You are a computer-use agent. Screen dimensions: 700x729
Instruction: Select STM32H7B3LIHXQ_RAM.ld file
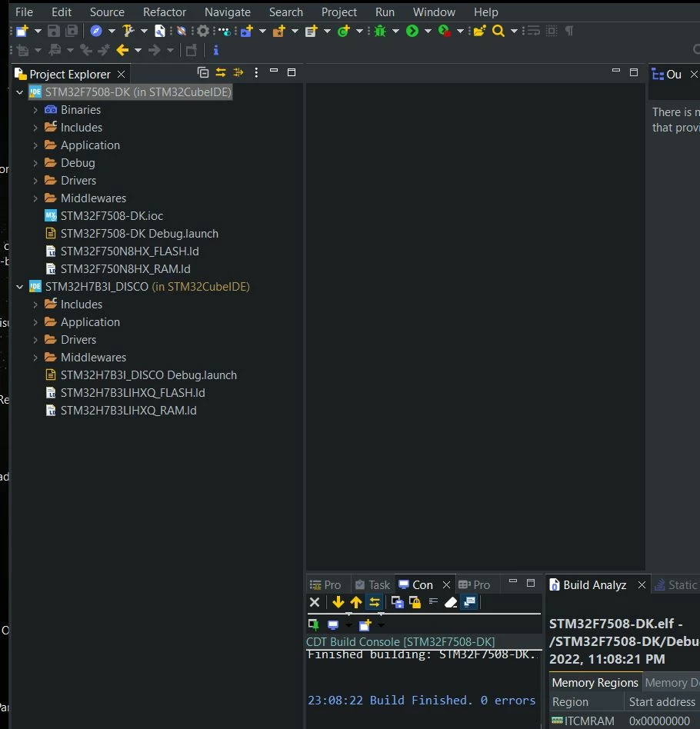(121, 411)
